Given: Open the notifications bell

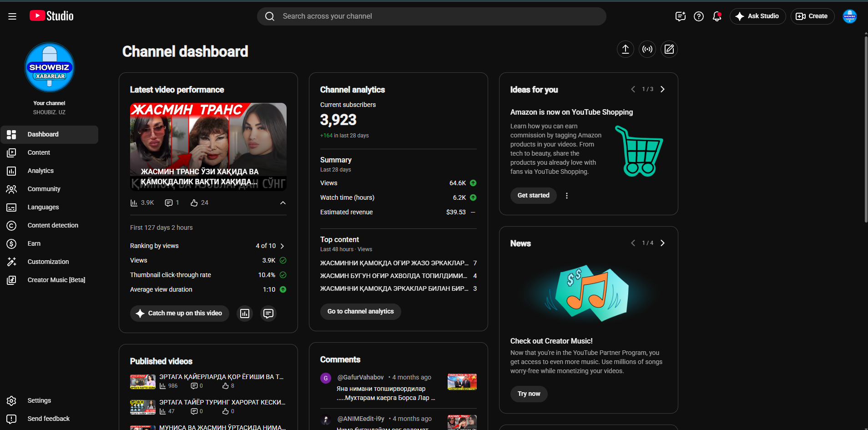Looking at the screenshot, I should [x=717, y=16].
